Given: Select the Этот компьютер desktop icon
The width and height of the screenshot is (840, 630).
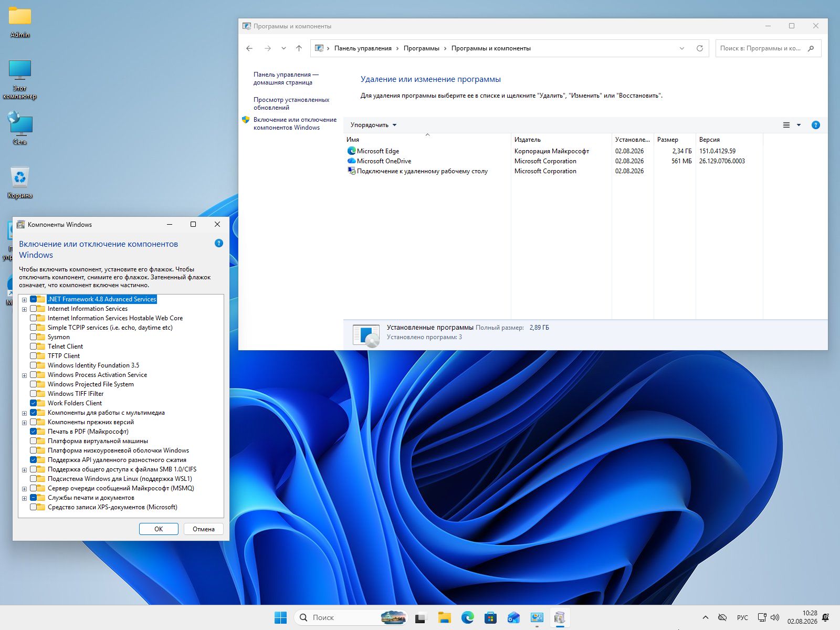Looking at the screenshot, I should pyautogui.click(x=20, y=79).
